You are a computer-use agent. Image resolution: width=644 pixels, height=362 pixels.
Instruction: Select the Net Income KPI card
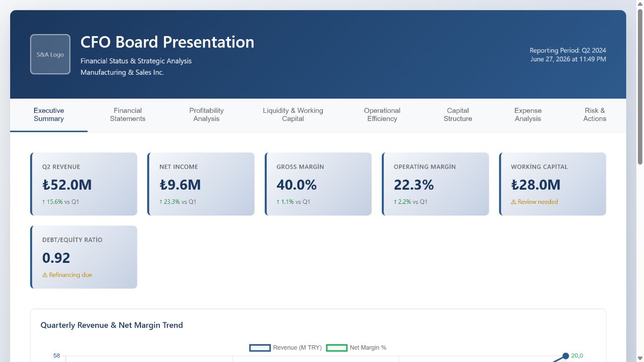click(x=201, y=184)
